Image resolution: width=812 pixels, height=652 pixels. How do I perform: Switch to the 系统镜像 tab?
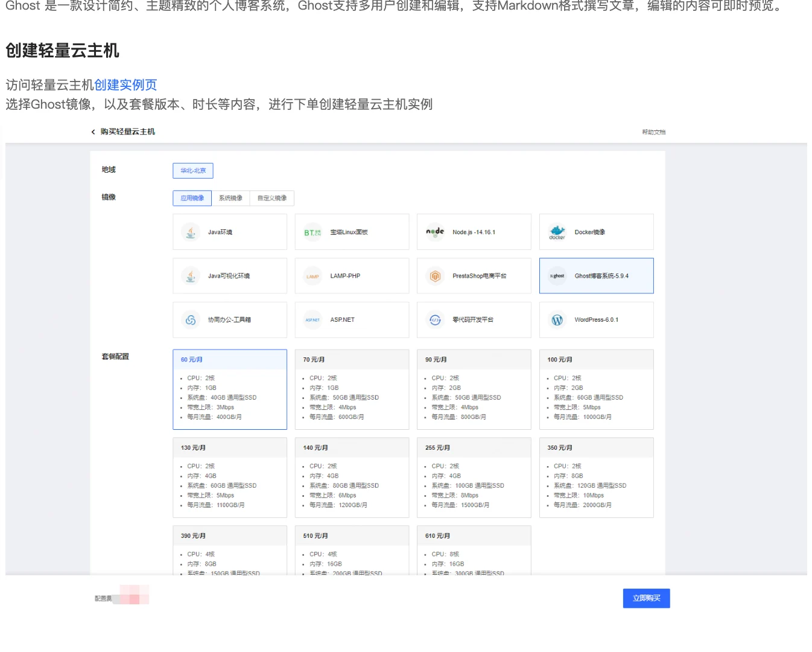(230, 198)
